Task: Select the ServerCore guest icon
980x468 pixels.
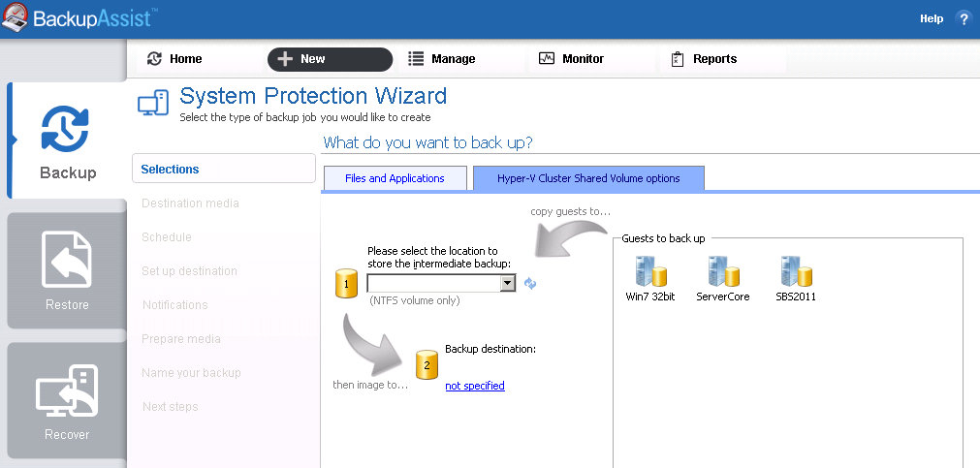Action: point(723,272)
